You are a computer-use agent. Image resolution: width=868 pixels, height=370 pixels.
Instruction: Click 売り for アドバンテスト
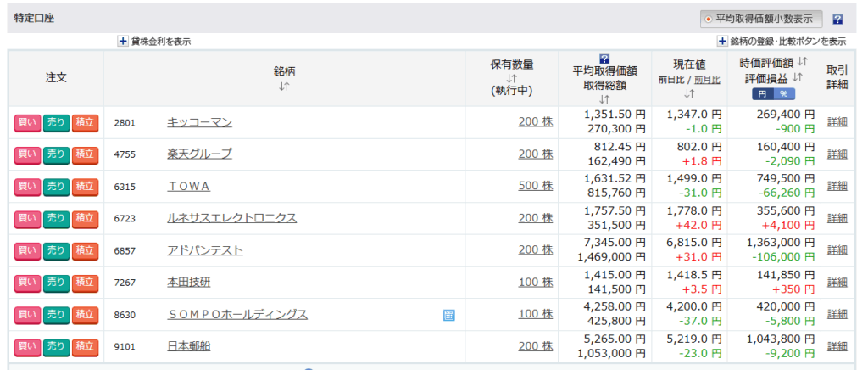[x=56, y=250]
